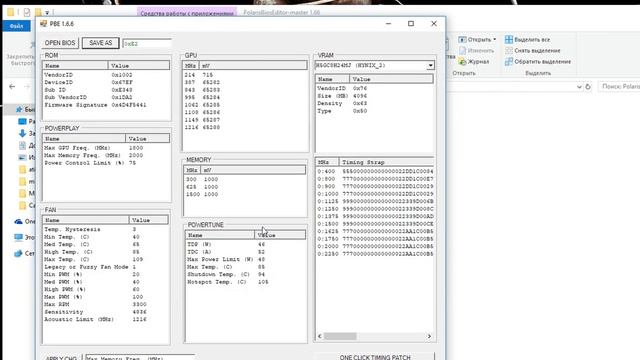Open the quick access toolbar dropdown arrow

click(x=47, y=13)
